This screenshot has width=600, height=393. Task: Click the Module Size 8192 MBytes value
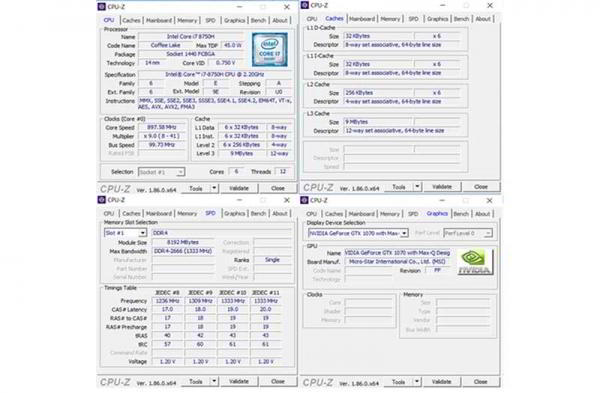(x=183, y=242)
